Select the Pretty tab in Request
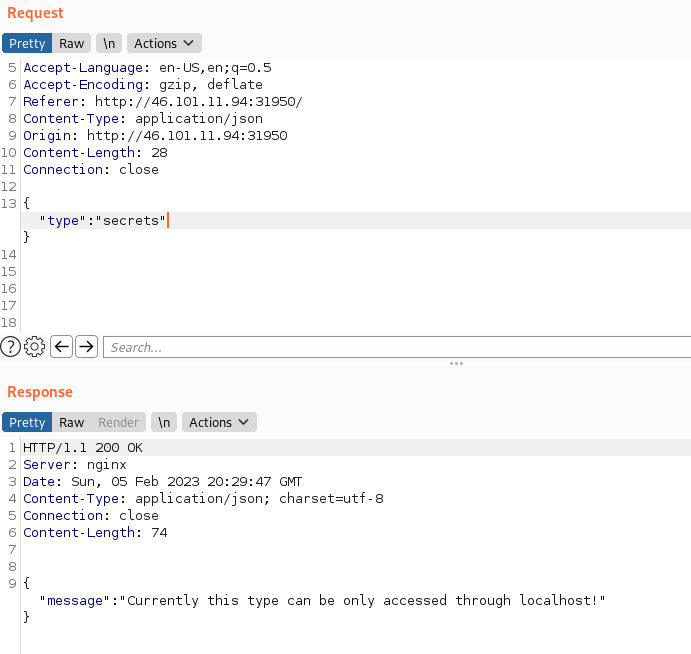 pyautogui.click(x=27, y=43)
